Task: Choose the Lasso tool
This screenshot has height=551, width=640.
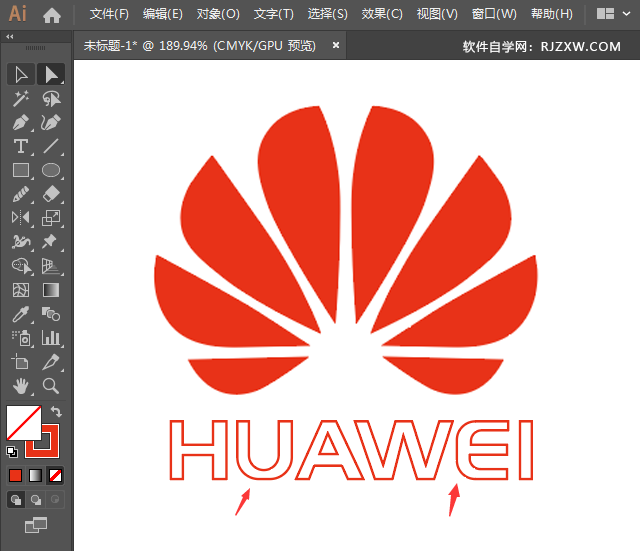Action: pyautogui.click(x=51, y=98)
